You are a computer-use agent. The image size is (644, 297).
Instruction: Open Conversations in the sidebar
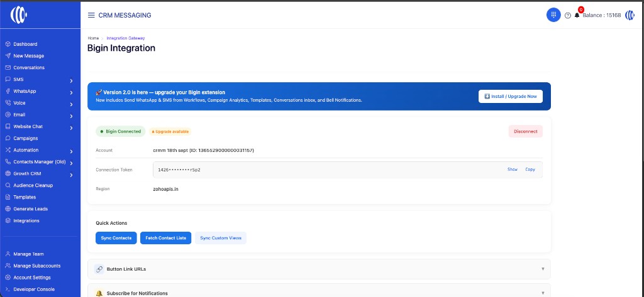pos(29,68)
